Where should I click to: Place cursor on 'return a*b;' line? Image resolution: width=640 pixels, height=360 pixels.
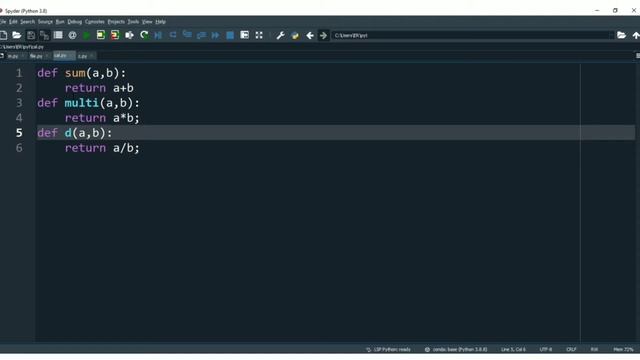102,118
